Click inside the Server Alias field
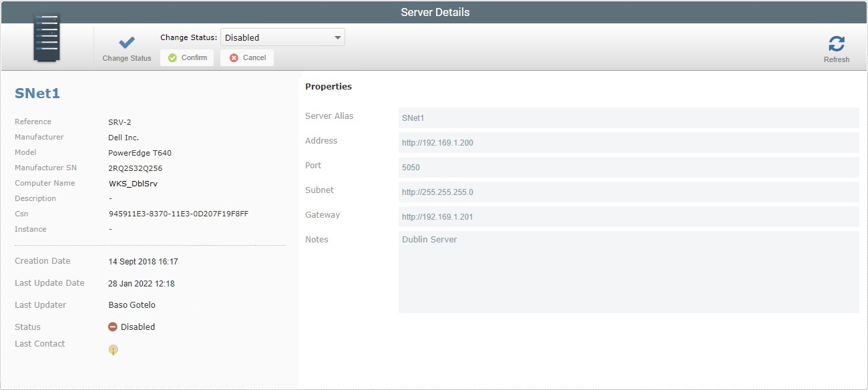 tap(628, 118)
